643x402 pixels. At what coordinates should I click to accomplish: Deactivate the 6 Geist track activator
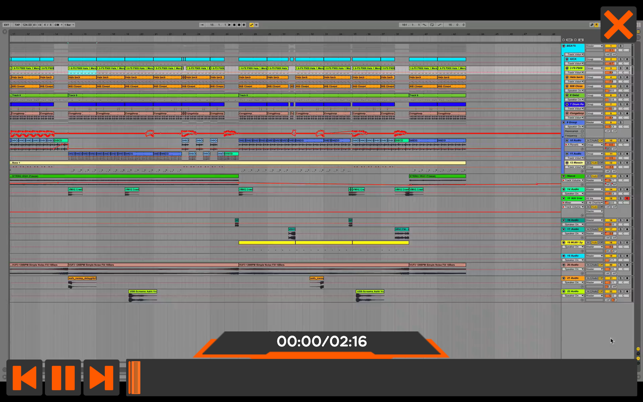coord(611,95)
